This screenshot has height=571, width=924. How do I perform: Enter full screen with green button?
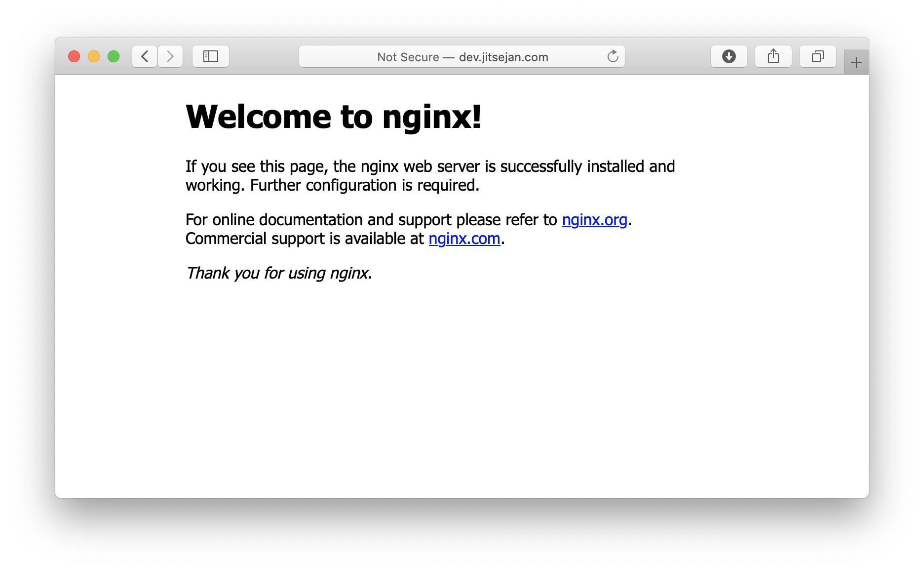(x=114, y=56)
